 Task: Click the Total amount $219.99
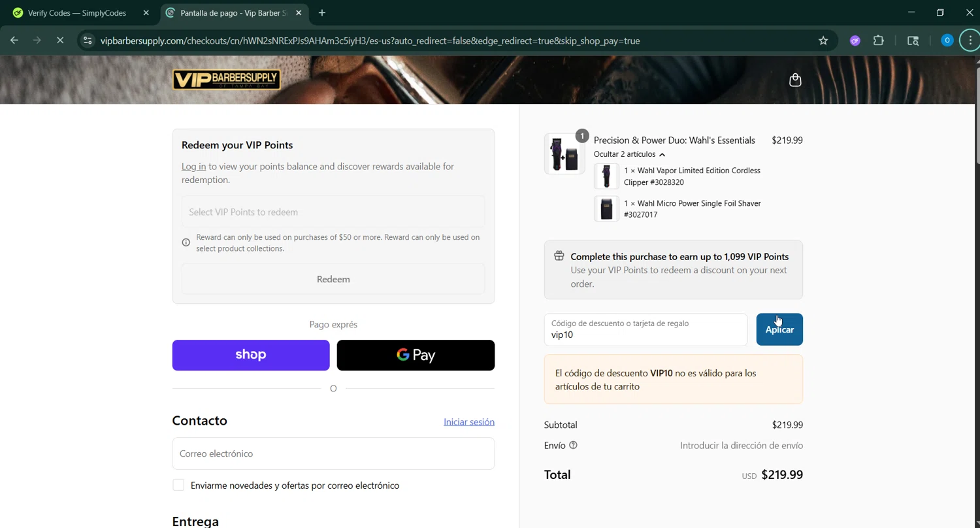point(782,475)
